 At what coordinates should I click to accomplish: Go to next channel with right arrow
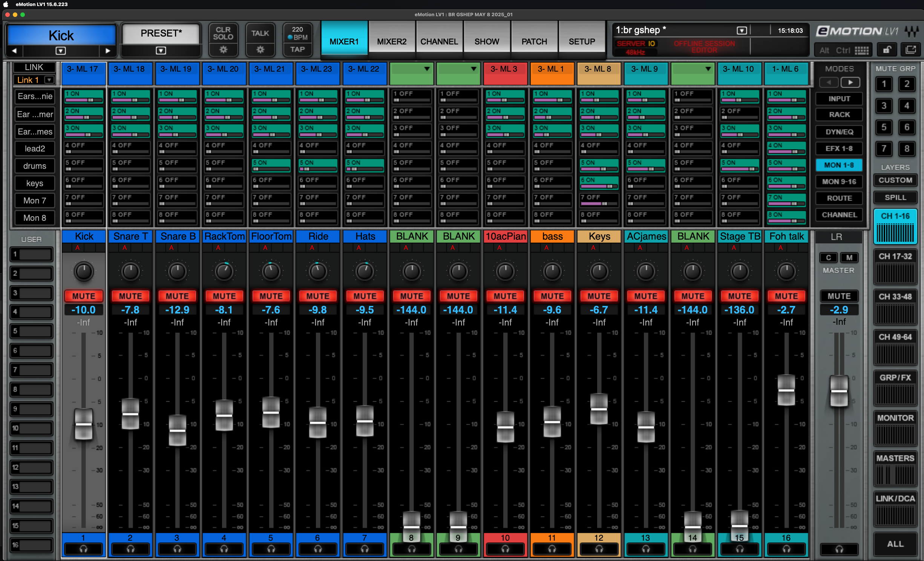108,50
